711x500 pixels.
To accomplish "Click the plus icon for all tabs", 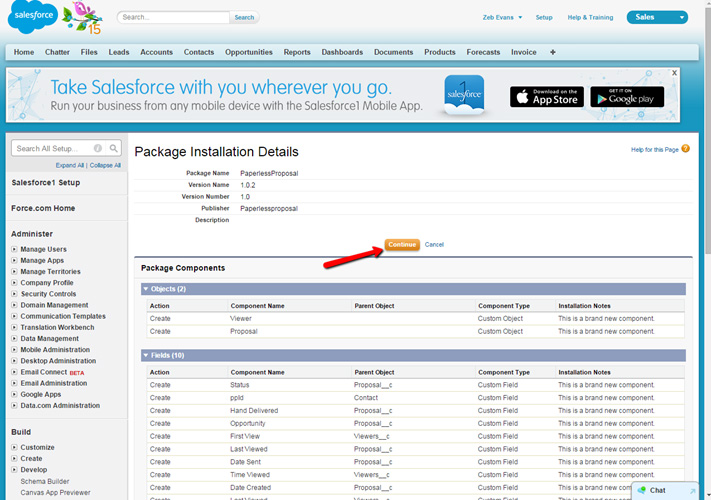I will coord(552,52).
